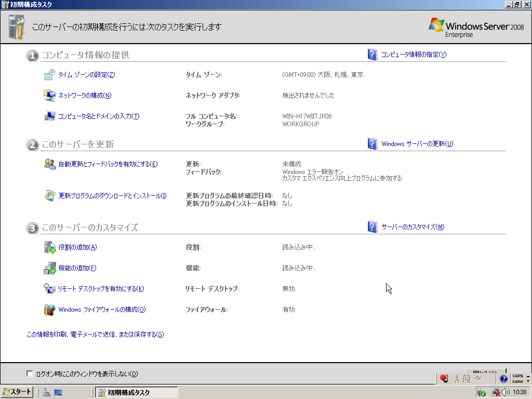This screenshot has width=532, height=399.
Task: Open サーバーのカスタマイズ(M) help link
Action: [413, 227]
